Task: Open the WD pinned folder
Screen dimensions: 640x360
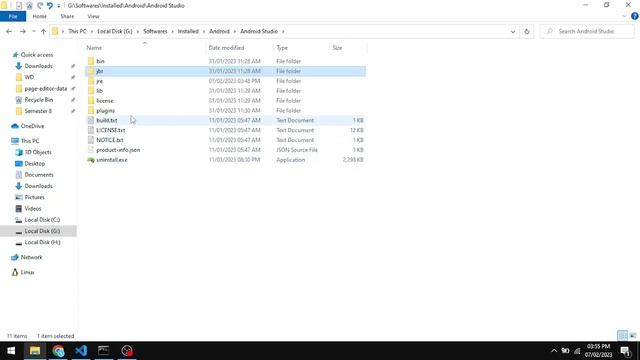Action: click(x=29, y=77)
